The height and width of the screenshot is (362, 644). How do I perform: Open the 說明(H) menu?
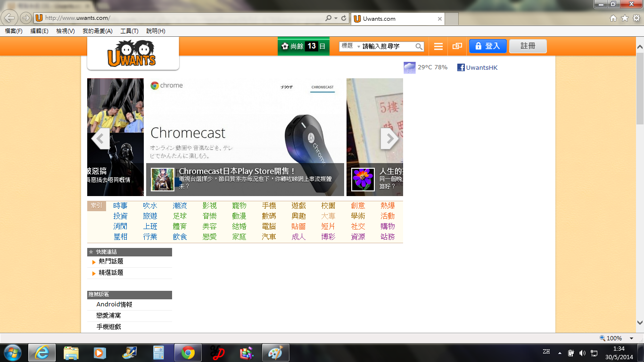[x=156, y=31]
